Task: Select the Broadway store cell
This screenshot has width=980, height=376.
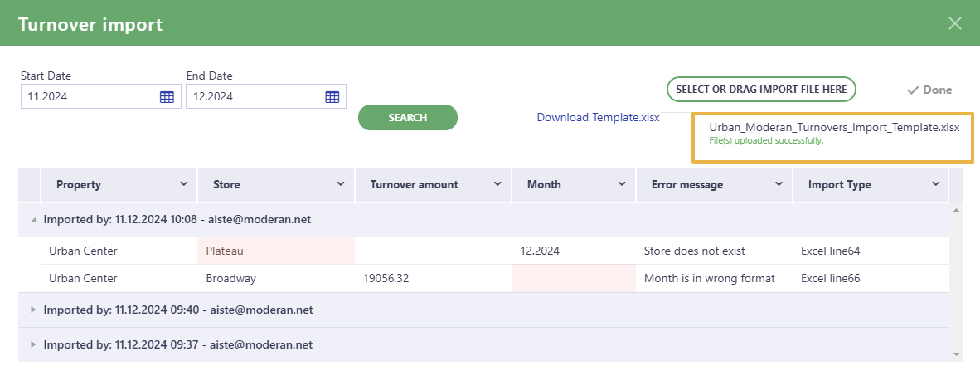Action: click(275, 278)
